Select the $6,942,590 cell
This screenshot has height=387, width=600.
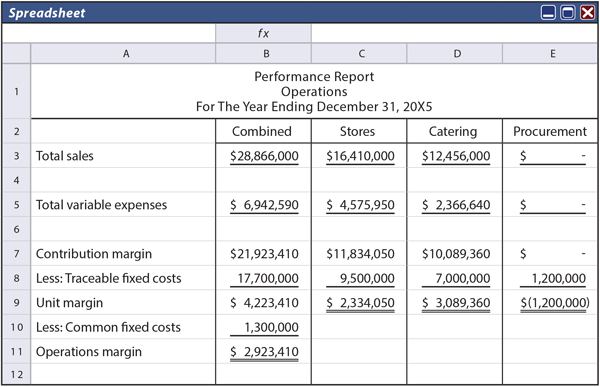tap(263, 205)
